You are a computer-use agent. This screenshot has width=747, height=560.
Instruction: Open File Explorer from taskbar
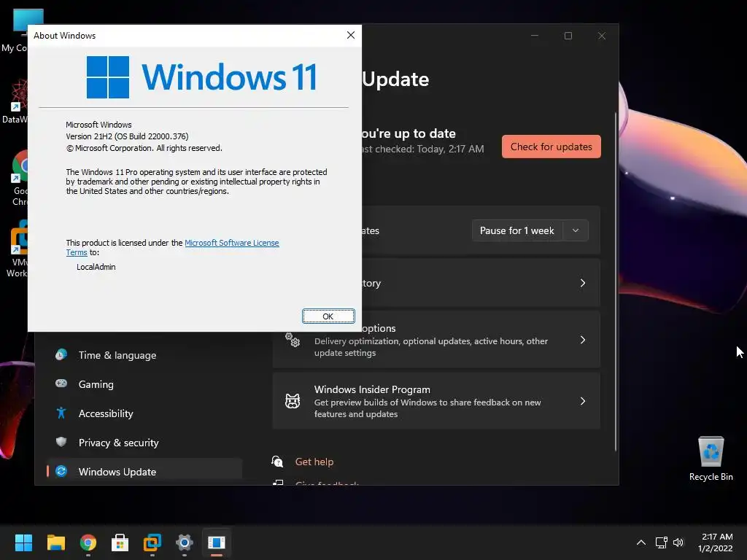pos(55,542)
